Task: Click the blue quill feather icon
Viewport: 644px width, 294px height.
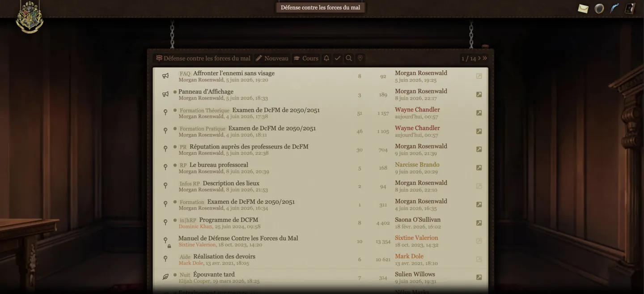Action: pyautogui.click(x=614, y=9)
